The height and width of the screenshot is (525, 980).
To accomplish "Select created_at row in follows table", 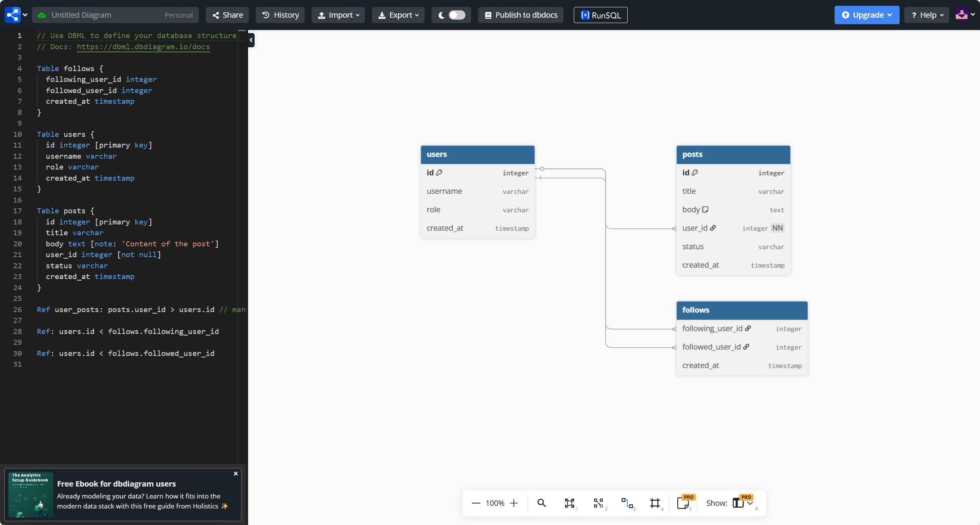I will click(x=742, y=366).
